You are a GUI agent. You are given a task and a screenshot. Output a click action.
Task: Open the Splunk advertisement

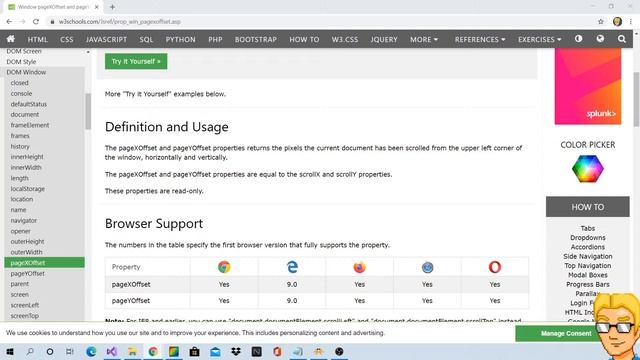click(588, 86)
